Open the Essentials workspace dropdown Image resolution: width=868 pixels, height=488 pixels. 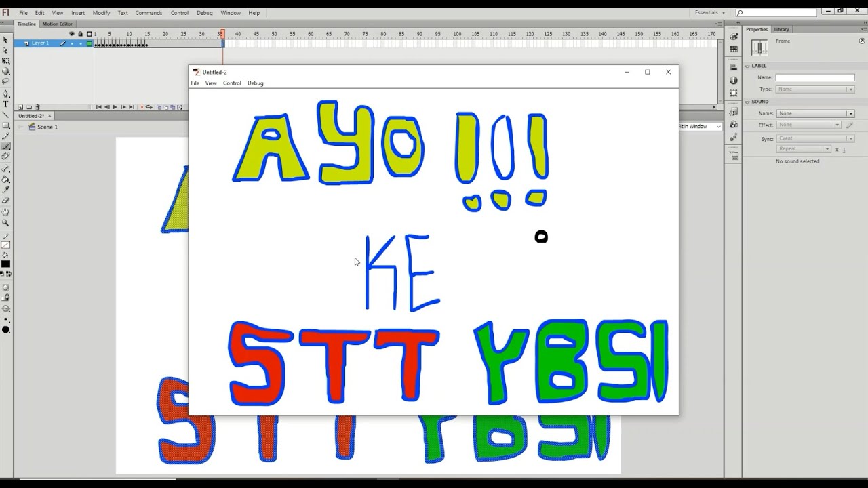click(710, 12)
